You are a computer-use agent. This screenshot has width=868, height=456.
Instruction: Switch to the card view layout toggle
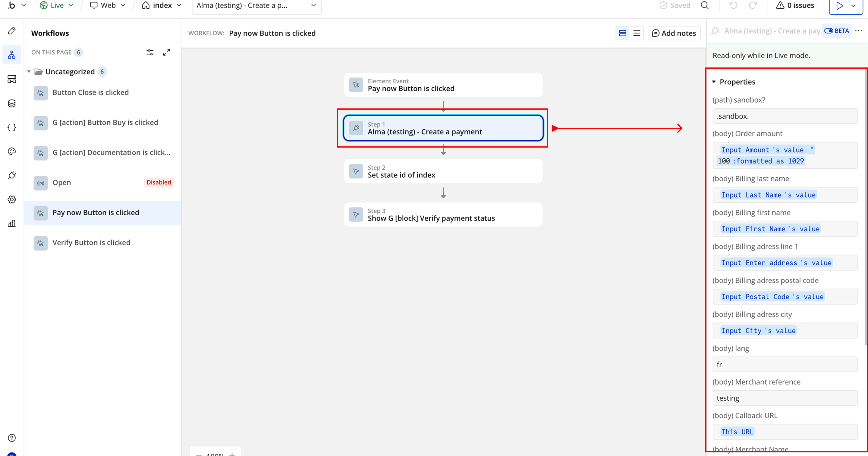pyautogui.click(x=622, y=33)
